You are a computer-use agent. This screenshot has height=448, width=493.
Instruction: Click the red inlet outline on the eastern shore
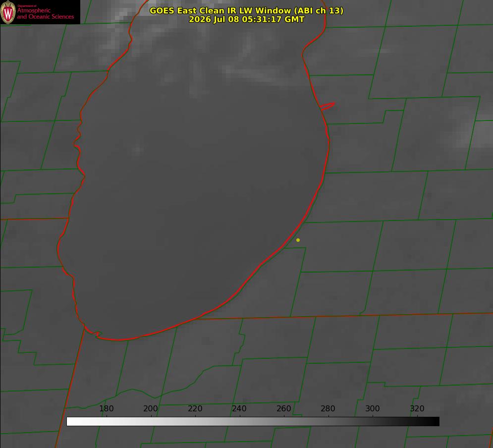click(327, 106)
